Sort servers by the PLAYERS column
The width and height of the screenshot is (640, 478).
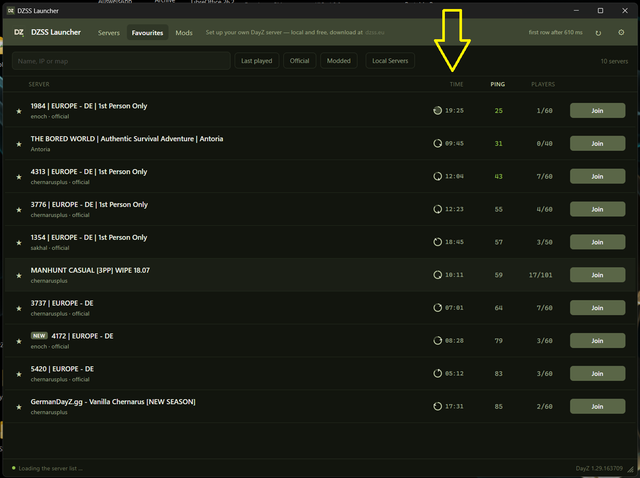[543, 84]
